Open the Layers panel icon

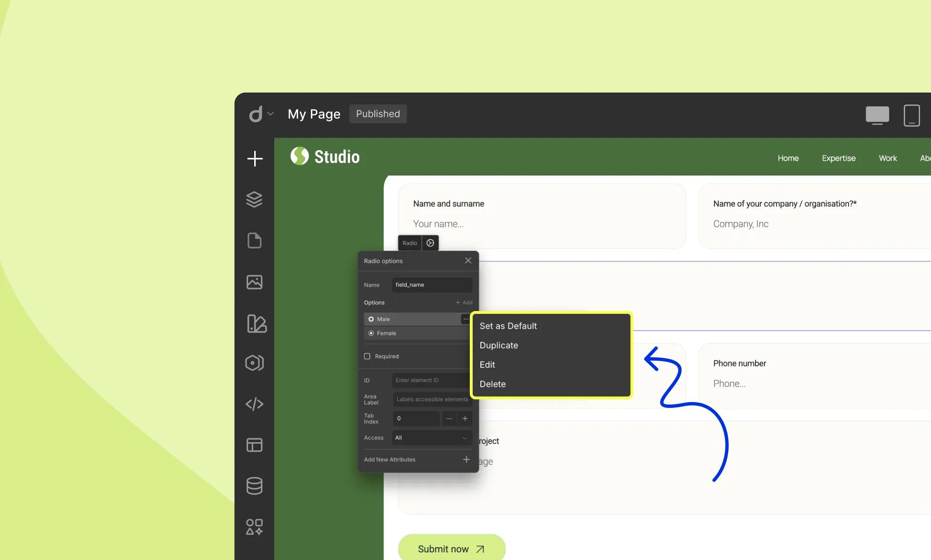click(x=254, y=199)
